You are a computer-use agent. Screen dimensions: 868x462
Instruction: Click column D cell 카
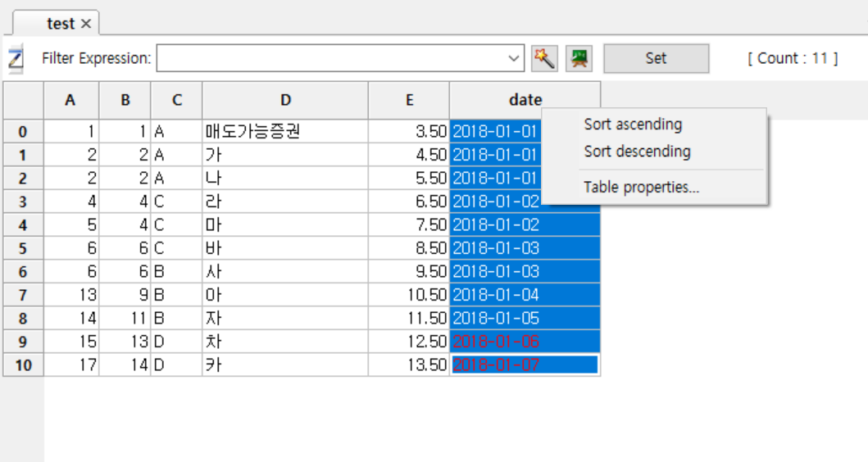point(285,365)
